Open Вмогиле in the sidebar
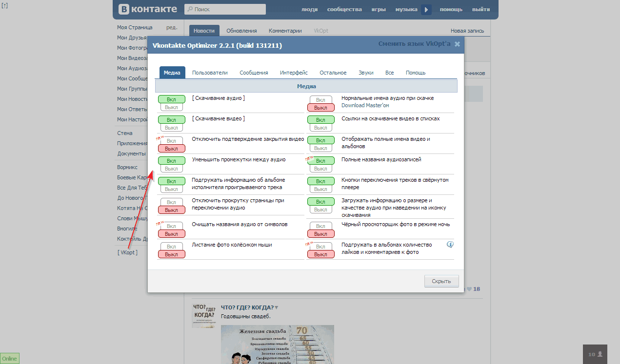Image resolution: width=620 pixels, height=364 pixels. [x=127, y=229]
